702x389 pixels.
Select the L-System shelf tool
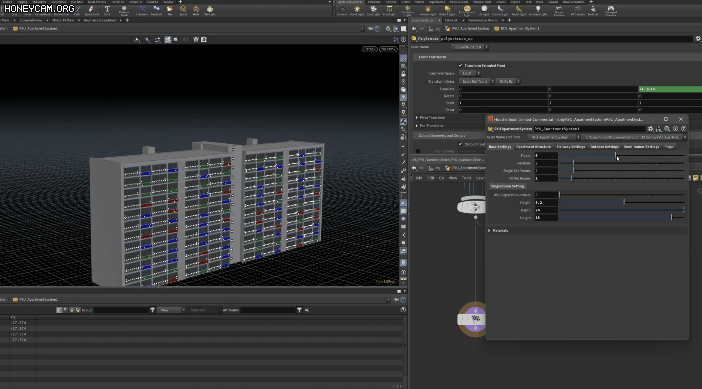pos(142,10)
